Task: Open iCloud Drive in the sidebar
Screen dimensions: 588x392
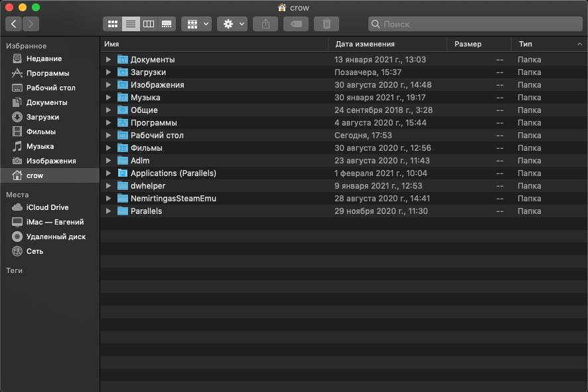Action: pyautogui.click(x=50, y=207)
